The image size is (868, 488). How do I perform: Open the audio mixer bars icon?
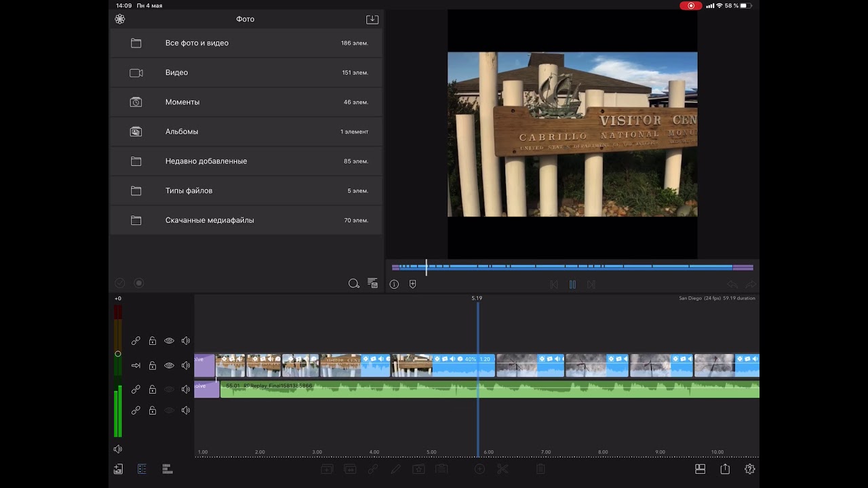(x=167, y=469)
